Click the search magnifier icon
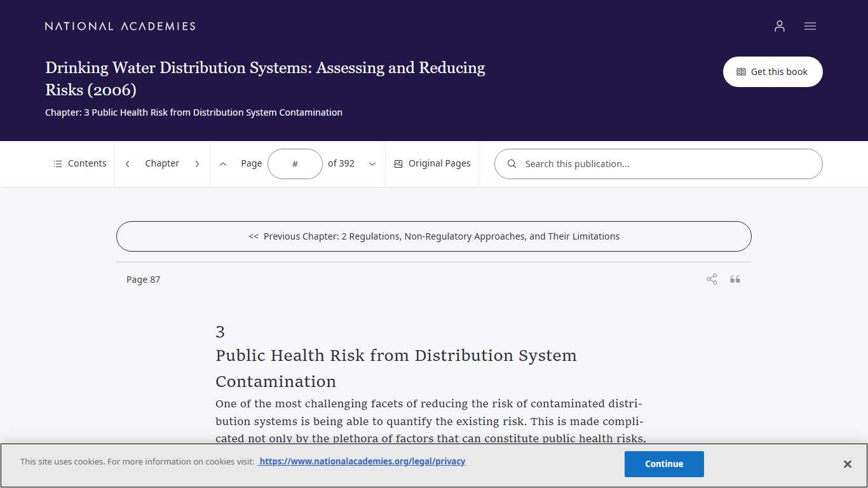Viewport: 868px width, 488px height. 512,163
